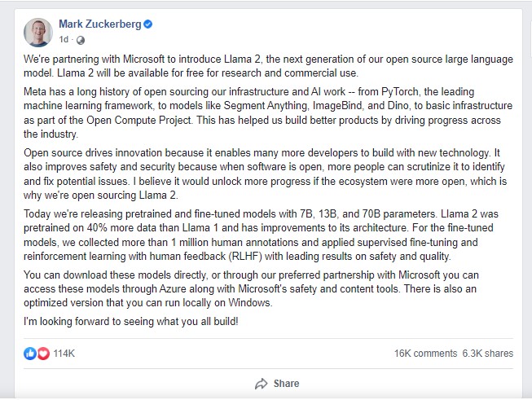This screenshot has height=400, width=532.
Task: Click the red Love reaction icon
Action: [43, 354]
